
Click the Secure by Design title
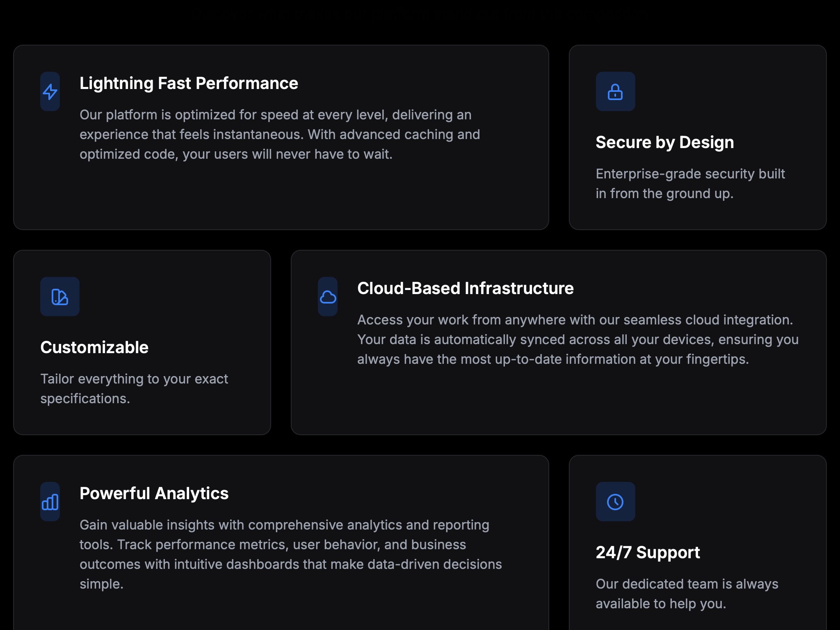664,142
